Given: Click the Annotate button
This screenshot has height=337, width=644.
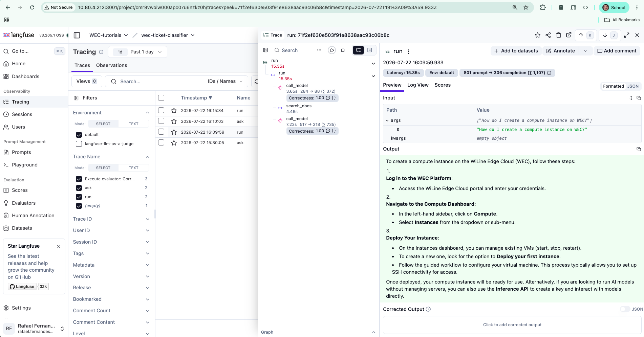Looking at the screenshot, I should (561, 51).
